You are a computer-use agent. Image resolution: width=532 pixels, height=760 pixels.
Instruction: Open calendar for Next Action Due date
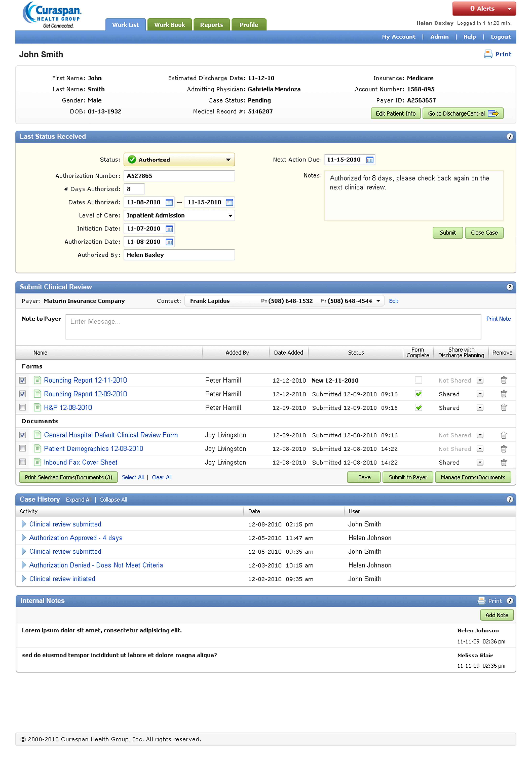(370, 160)
